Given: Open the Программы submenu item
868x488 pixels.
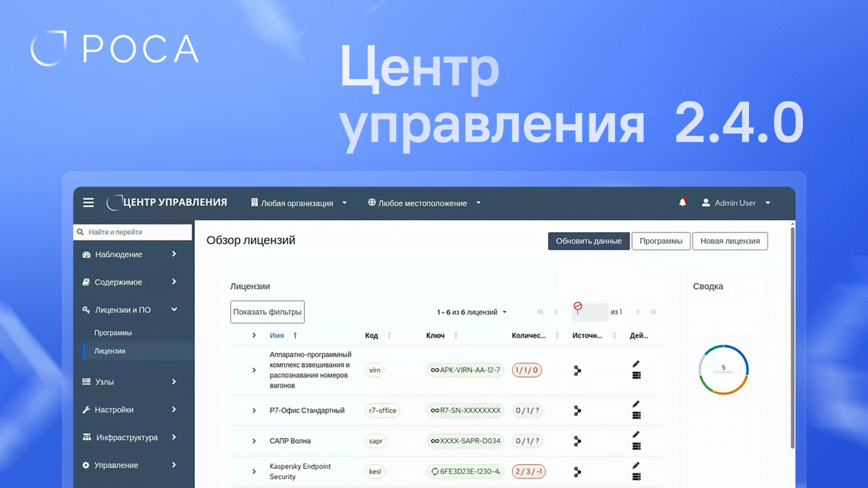Looking at the screenshot, I should coord(113,333).
